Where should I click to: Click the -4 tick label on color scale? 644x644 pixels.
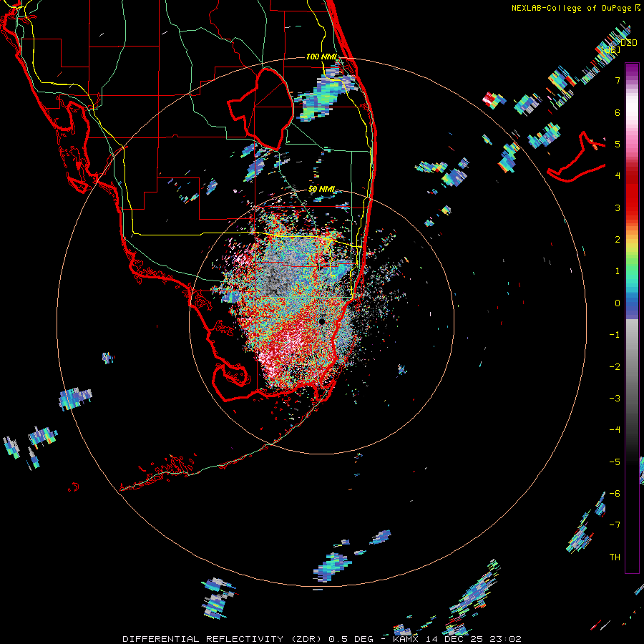click(x=615, y=430)
